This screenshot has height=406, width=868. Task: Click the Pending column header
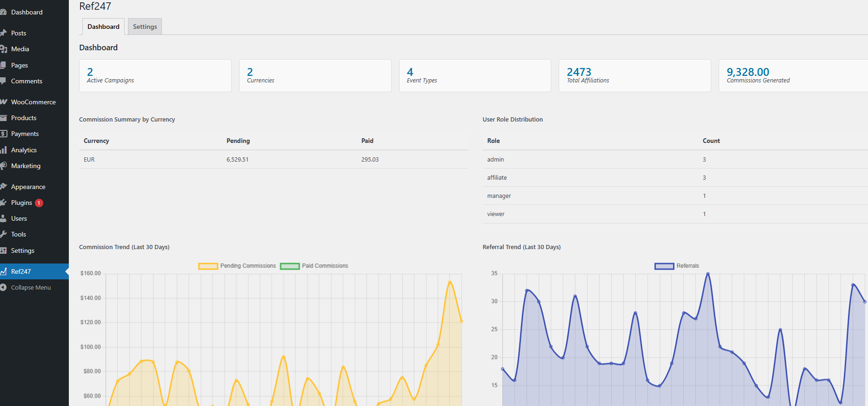tap(238, 141)
